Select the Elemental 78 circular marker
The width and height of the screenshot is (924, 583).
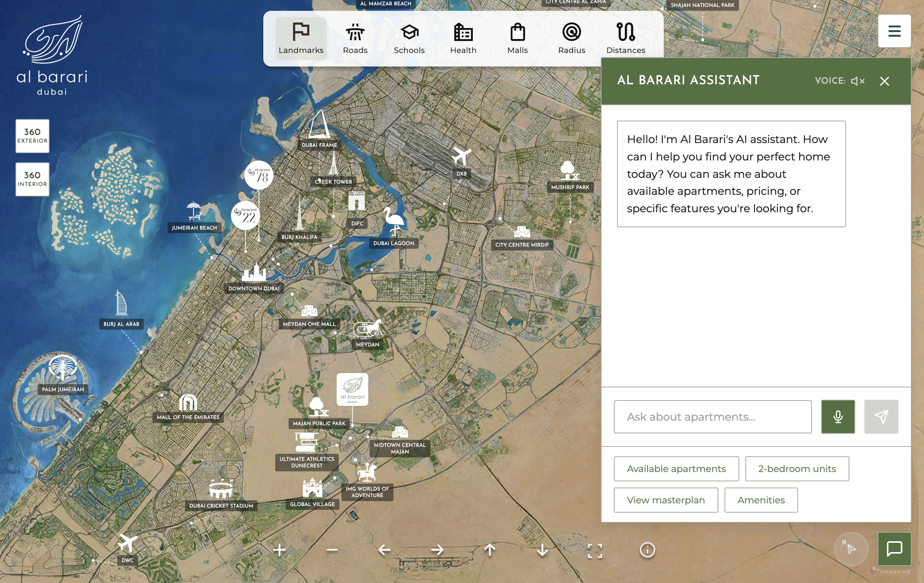[x=259, y=175]
